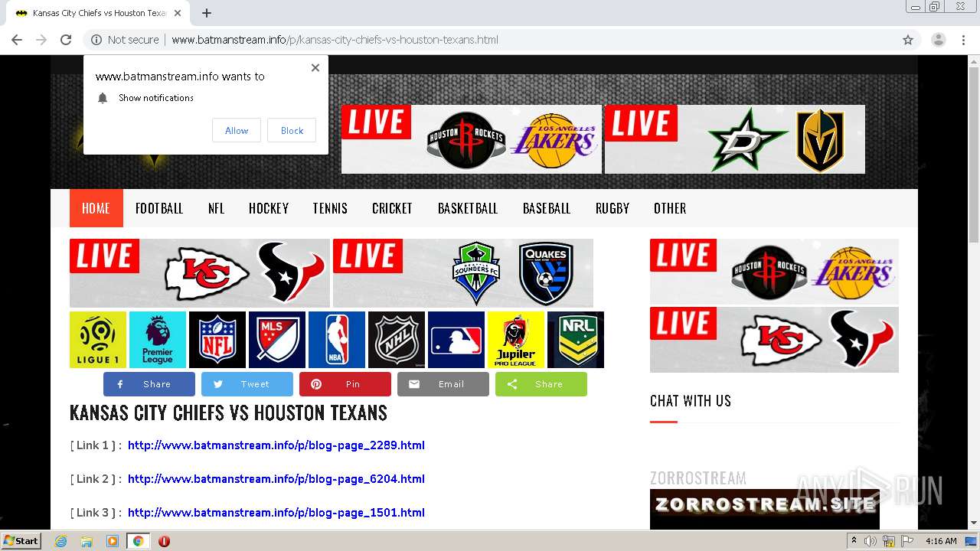View site info Not secure icon
Screen dimensions: 980x551
(96, 40)
